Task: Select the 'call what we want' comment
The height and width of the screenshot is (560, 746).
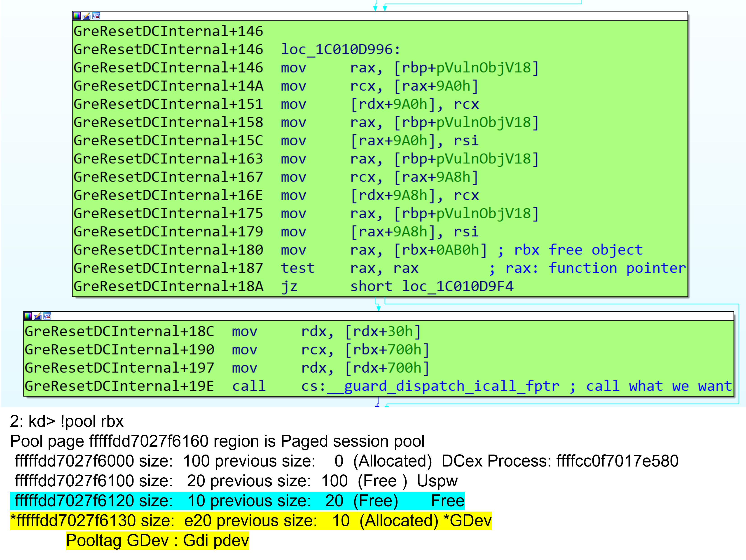Action: pyautogui.click(x=659, y=386)
